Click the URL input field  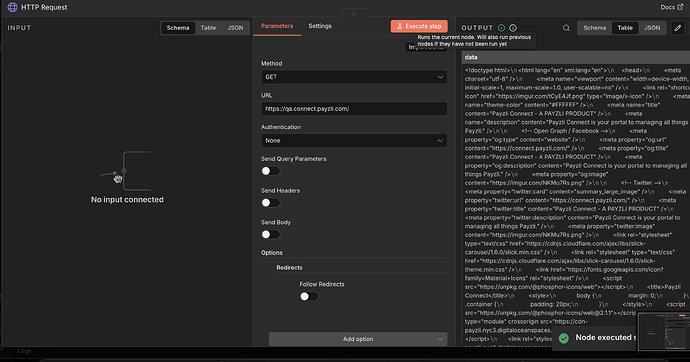[x=354, y=109]
